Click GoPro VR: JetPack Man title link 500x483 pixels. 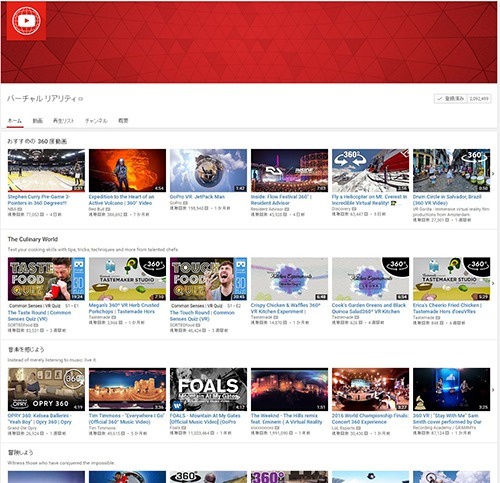(197, 197)
